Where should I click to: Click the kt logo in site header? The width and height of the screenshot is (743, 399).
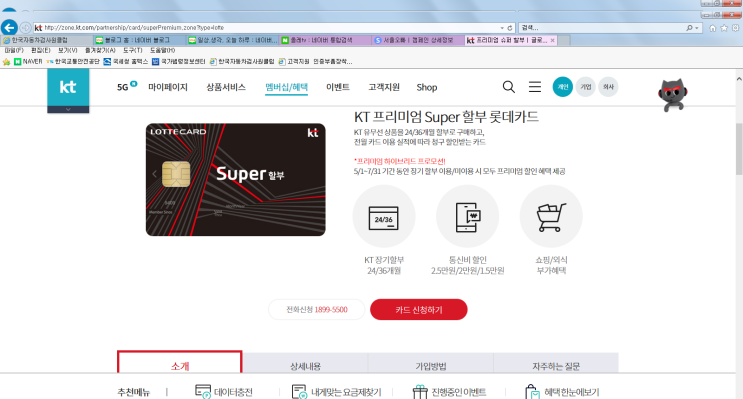pyautogui.click(x=68, y=87)
